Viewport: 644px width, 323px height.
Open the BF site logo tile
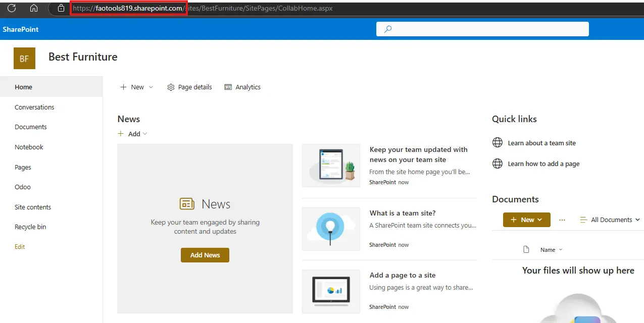click(x=24, y=59)
